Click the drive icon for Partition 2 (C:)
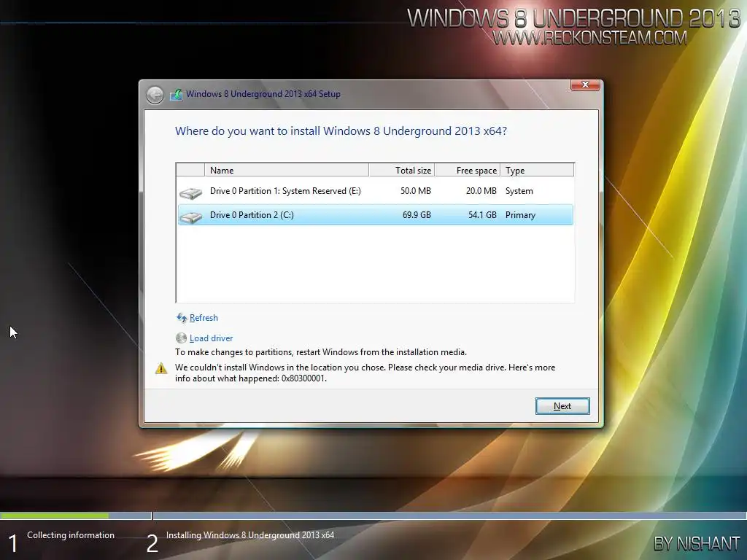The image size is (747, 560). click(x=190, y=217)
